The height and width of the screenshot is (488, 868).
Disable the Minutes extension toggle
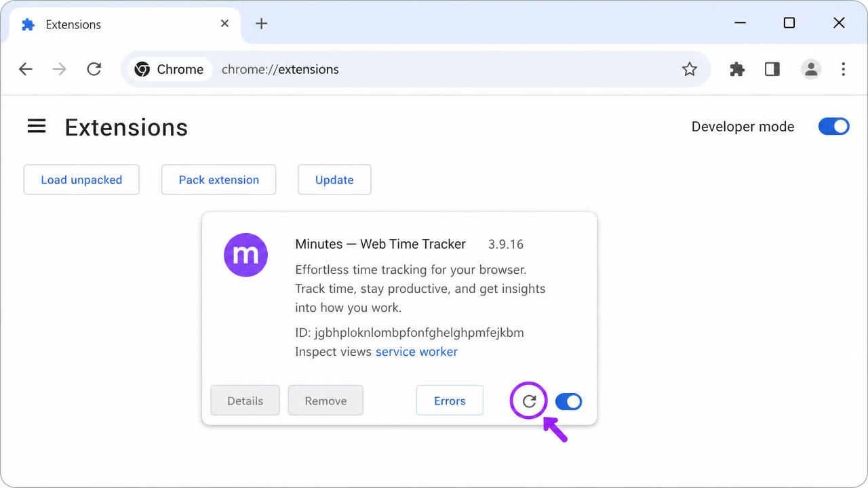[x=568, y=401]
